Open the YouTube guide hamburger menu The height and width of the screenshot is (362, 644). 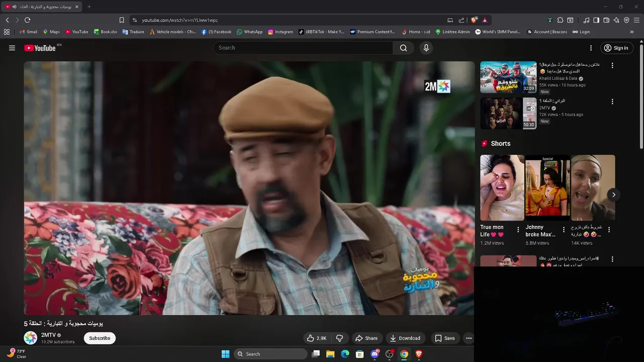(12, 48)
